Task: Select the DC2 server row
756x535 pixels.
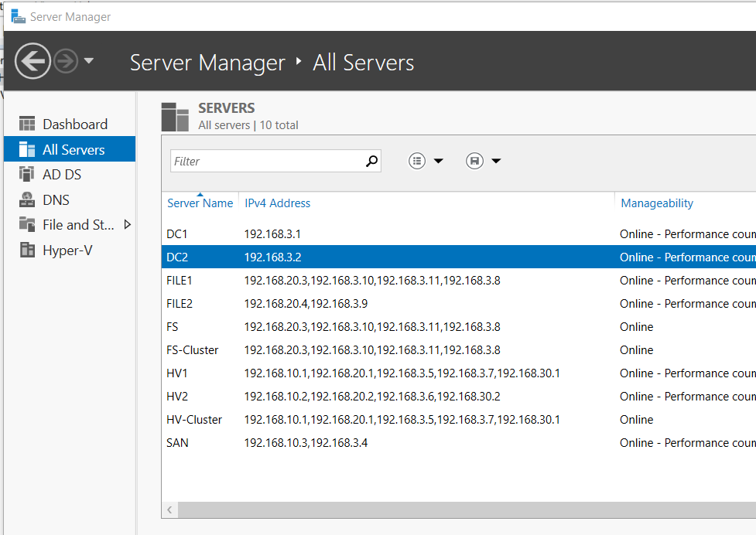Action: [459, 257]
